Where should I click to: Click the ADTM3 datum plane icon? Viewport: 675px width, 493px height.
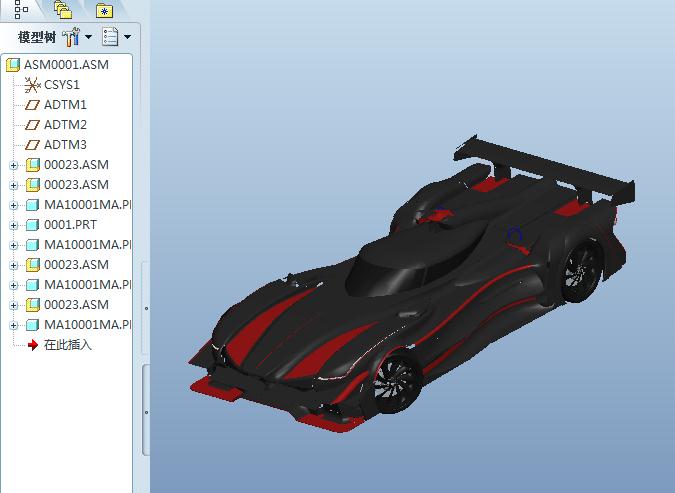click(32, 145)
